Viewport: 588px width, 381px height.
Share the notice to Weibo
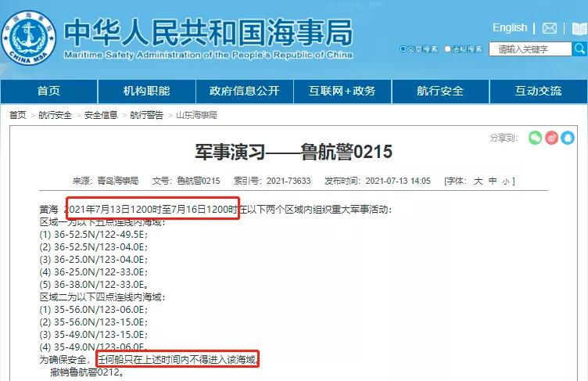552,138
